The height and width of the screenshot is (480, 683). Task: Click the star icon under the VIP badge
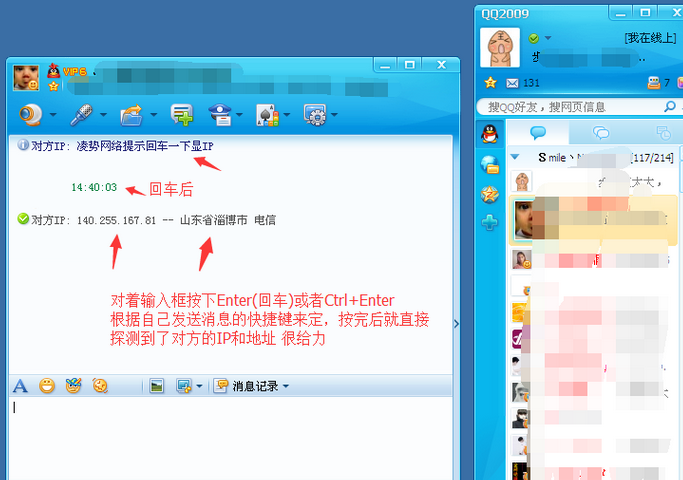(54, 86)
